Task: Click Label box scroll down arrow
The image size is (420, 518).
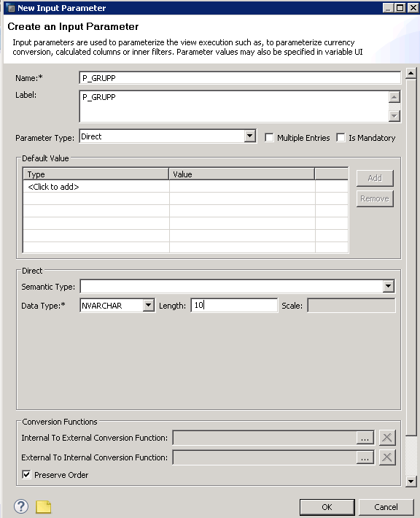Action: click(394, 116)
